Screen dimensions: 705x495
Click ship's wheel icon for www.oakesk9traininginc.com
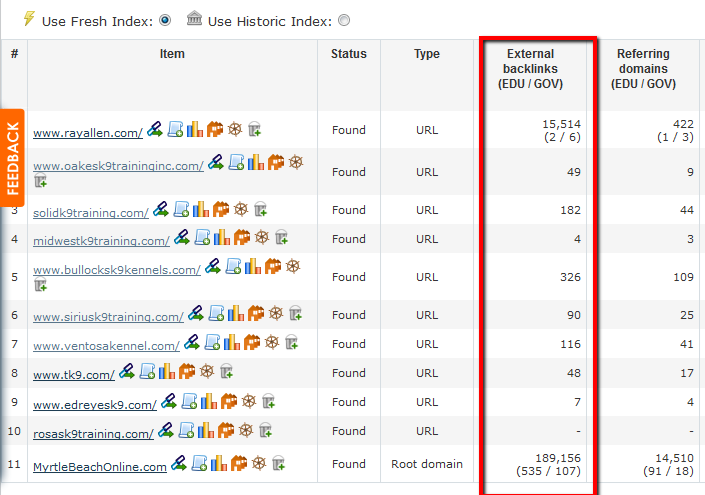tap(296, 162)
